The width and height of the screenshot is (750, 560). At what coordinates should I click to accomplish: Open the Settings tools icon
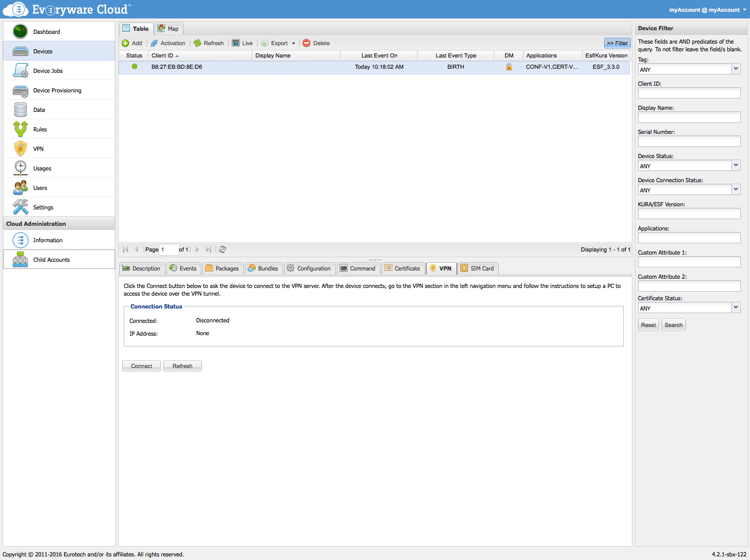pos(21,207)
